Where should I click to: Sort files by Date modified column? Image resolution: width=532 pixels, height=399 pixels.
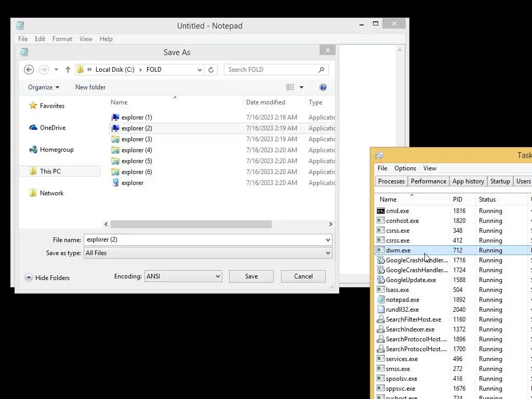tap(265, 102)
